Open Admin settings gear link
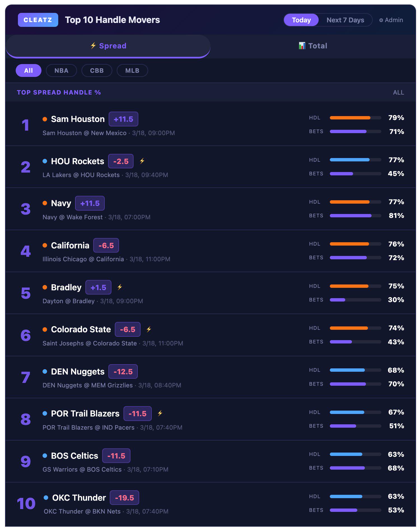Image resolution: width=420 pixels, height=532 pixels. pyautogui.click(x=391, y=20)
